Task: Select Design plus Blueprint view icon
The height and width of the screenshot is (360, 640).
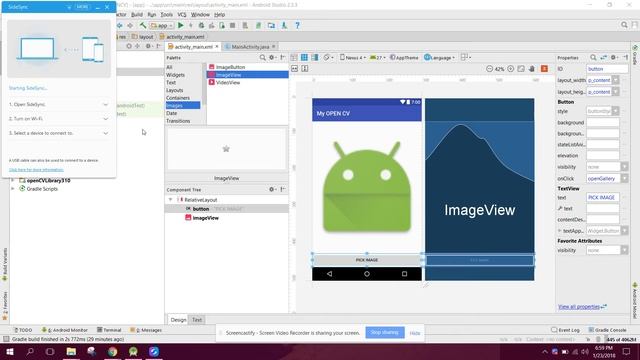Action: (x=315, y=58)
